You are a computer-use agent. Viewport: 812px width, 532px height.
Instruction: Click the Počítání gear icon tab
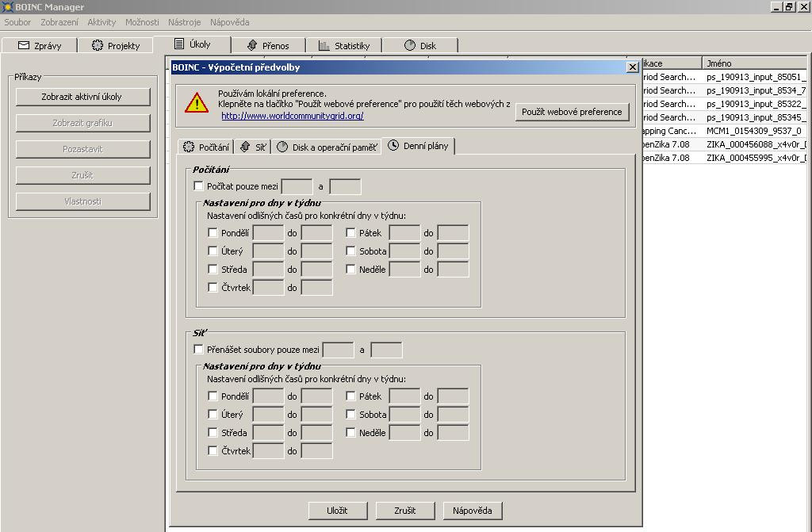pos(189,147)
